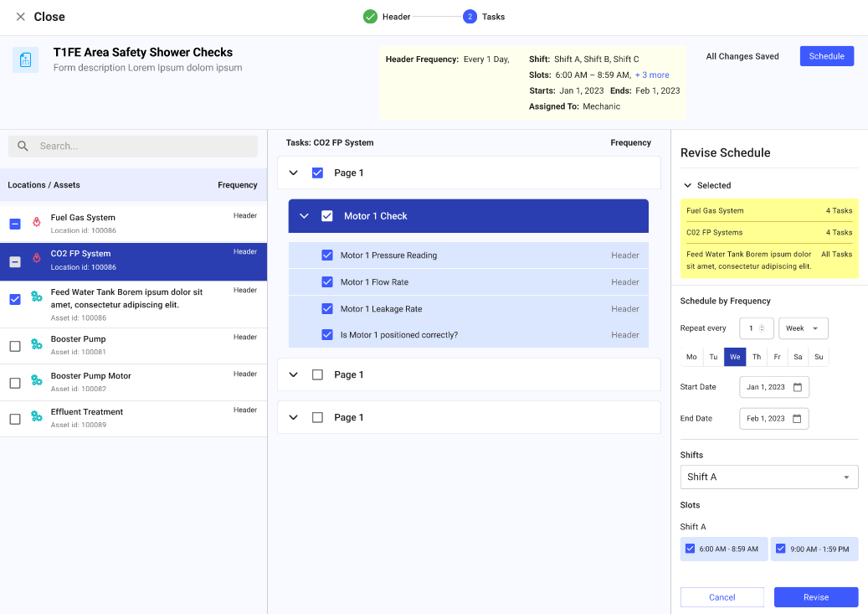Screen dimensions: 868x614
Task: Click the form document icon beside title
Action: [25, 59]
